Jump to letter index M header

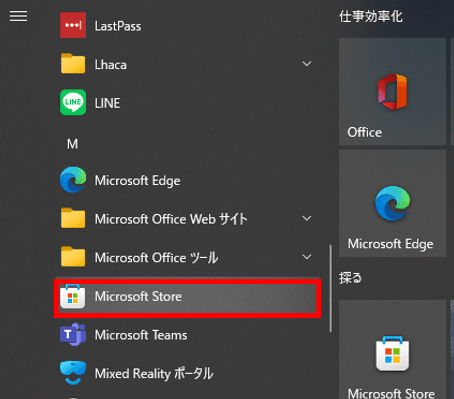point(72,144)
